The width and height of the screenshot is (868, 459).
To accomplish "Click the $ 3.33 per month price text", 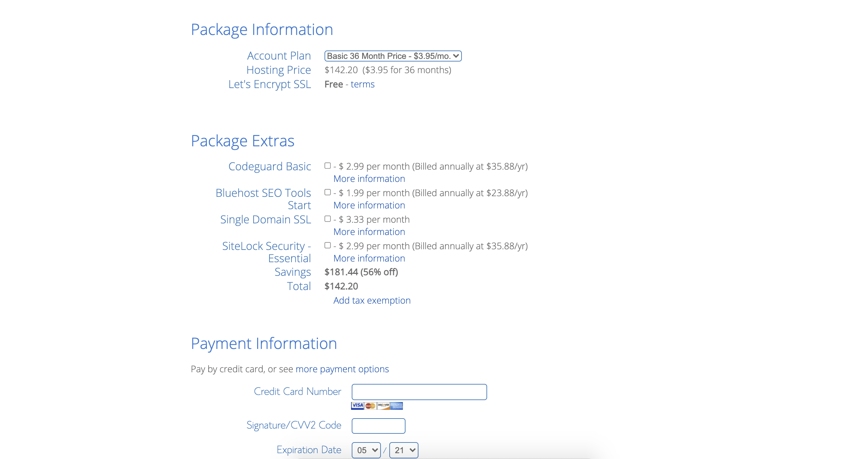I will tap(374, 219).
